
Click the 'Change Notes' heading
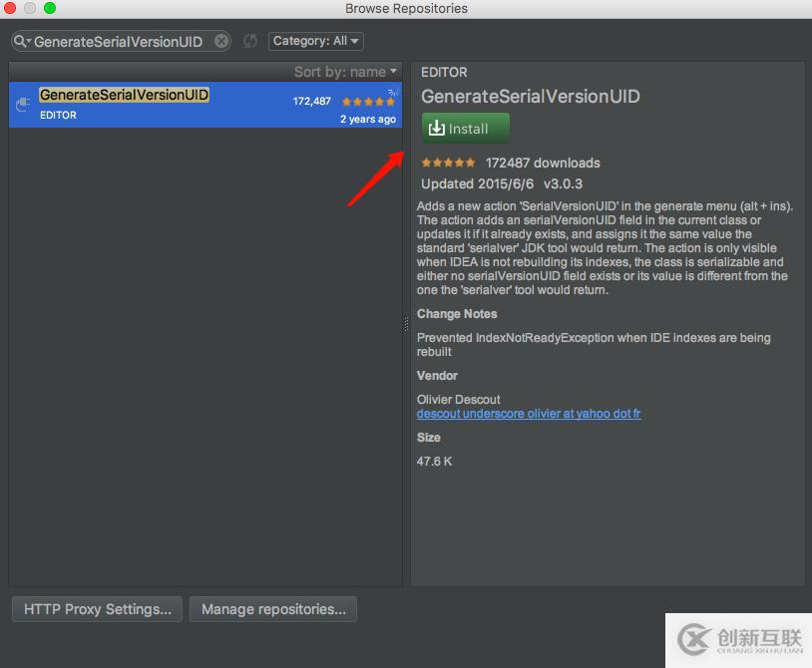457,314
